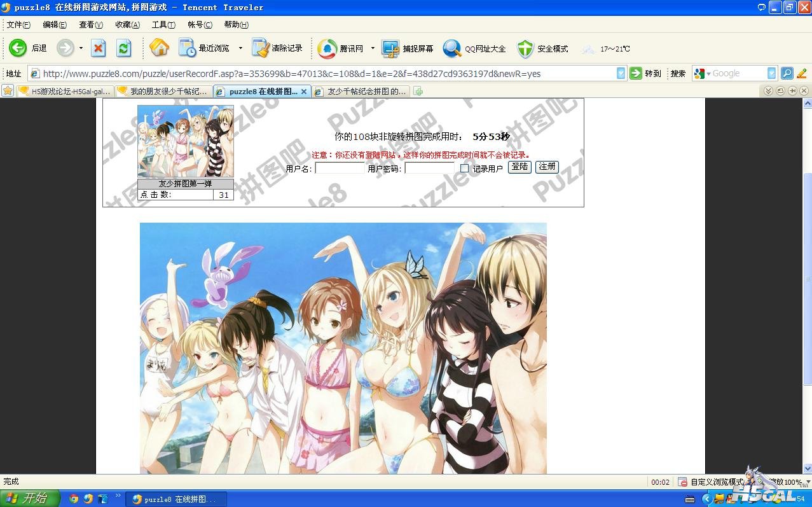This screenshot has height=507, width=812.
Task: Expand the 最近浏览 dropdown arrow
Action: coord(240,48)
